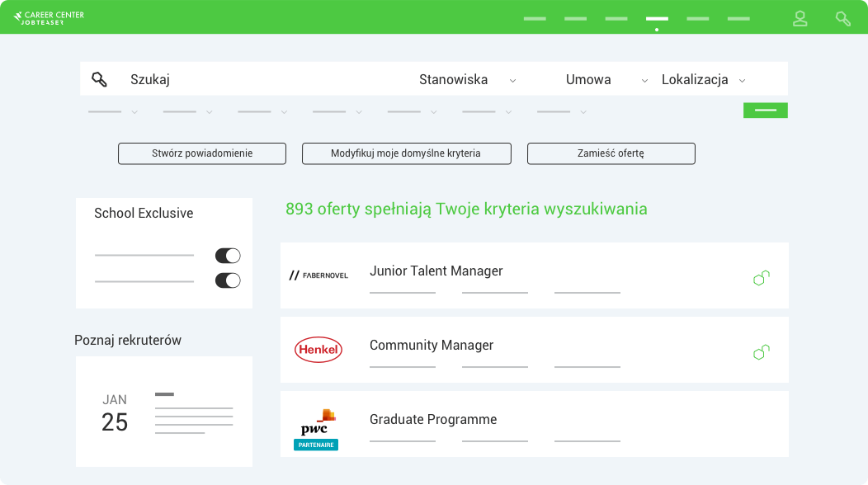Click Stwórz powiadomienie button
The image size is (868, 485).
click(x=202, y=153)
